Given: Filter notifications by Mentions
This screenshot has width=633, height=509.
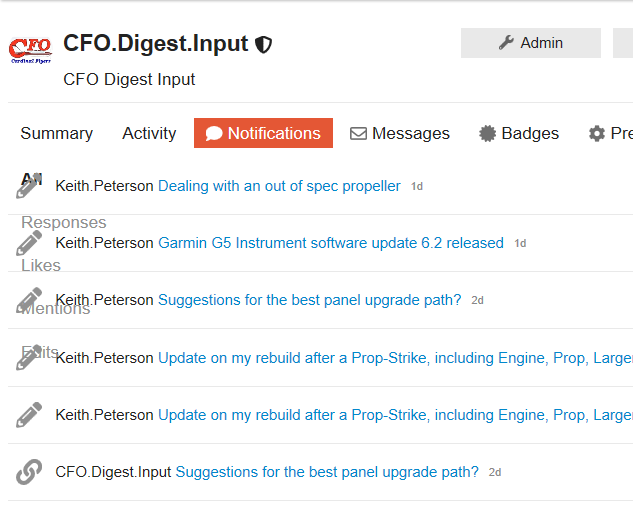Looking at the screenshot, I should point(55,308).
